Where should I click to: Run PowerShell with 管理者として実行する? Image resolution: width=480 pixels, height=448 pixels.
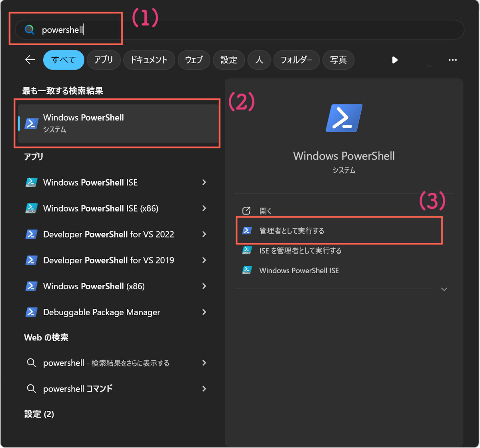[x=292, y=231]
